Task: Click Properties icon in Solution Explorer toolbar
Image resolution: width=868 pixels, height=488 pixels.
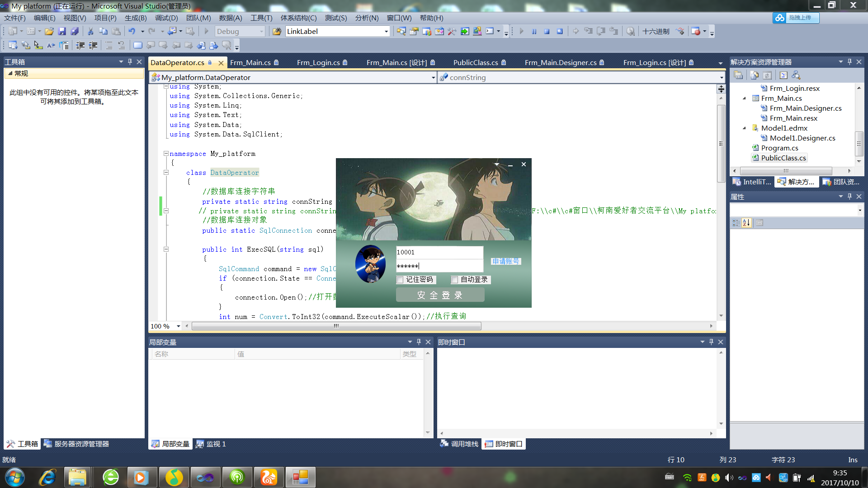Action: coord(738,75)
